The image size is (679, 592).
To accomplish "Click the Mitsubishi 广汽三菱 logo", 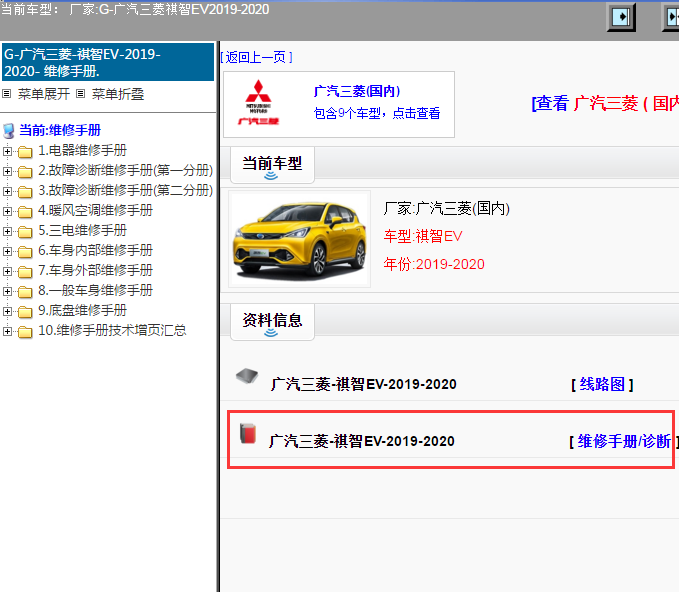I will pos(259,103).
